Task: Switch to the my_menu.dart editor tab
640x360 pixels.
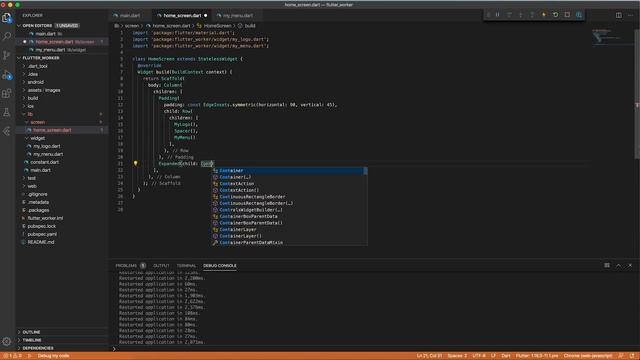Action: (x=238, y=16)
